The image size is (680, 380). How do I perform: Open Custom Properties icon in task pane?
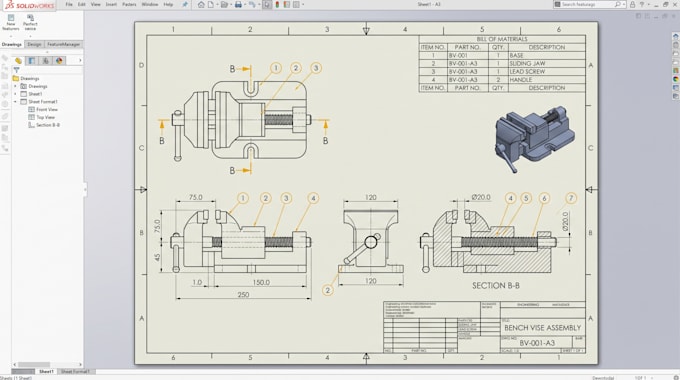[x=676, y=88]
